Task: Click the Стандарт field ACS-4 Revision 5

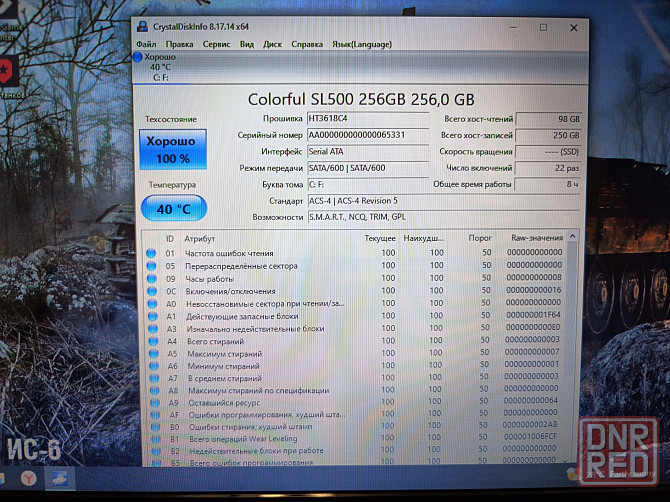Action: (444, 201)
